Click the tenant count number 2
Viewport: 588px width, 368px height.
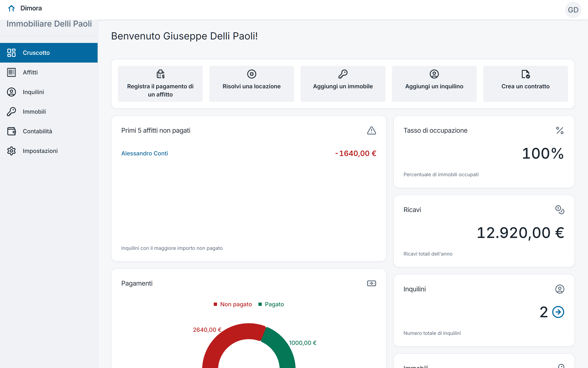click(544, 312)
